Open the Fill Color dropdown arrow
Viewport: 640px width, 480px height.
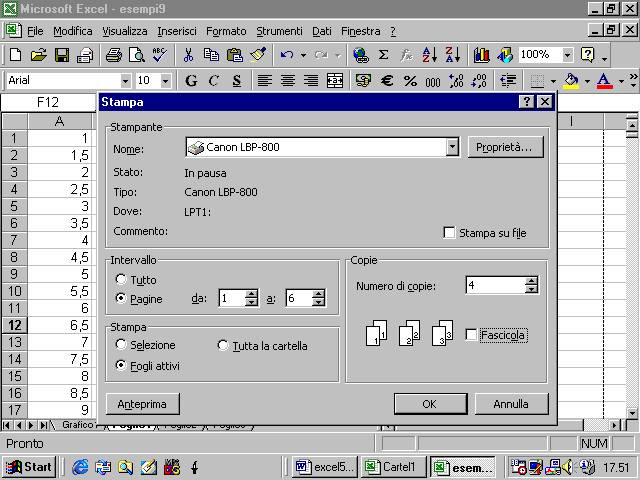point(587,81)
